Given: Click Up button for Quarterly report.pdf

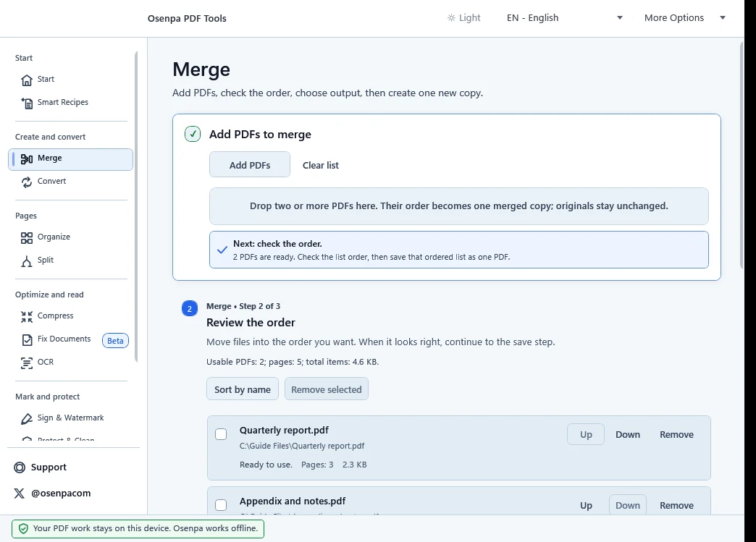Looking at the screenshot, I should (x=586, y=435).
